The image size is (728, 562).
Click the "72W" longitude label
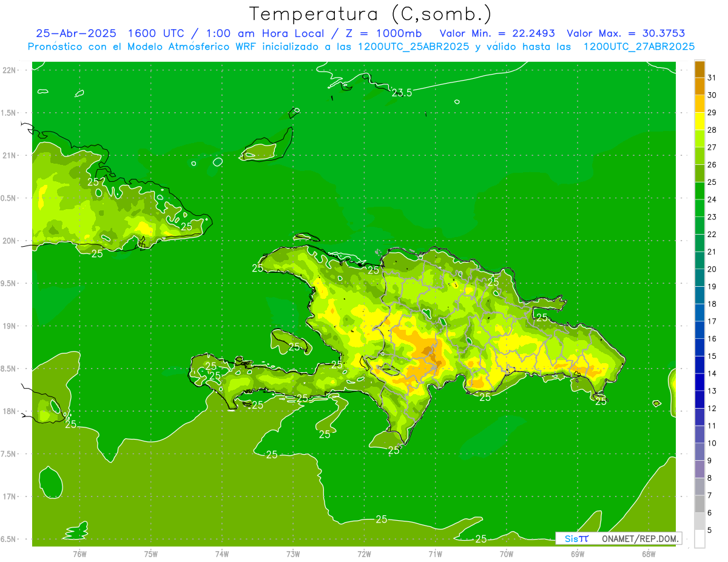pyautogui.click(x=364, y=554)
